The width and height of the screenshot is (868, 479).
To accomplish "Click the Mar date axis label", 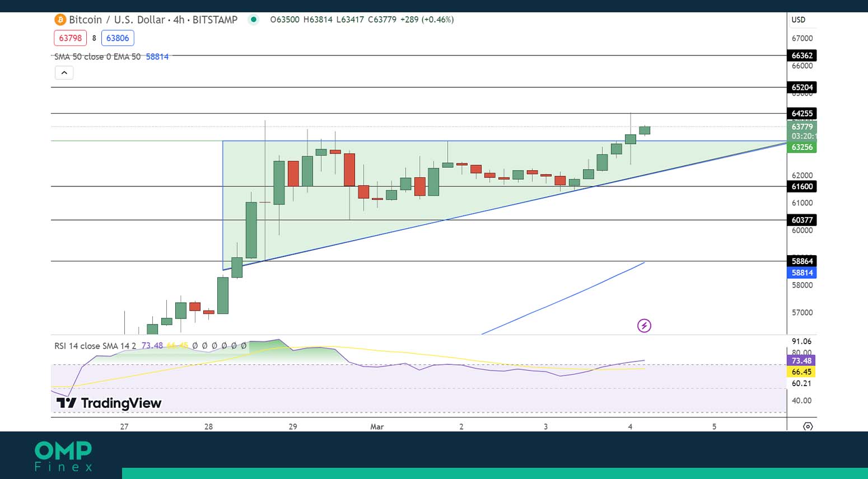I will (377, 426).
